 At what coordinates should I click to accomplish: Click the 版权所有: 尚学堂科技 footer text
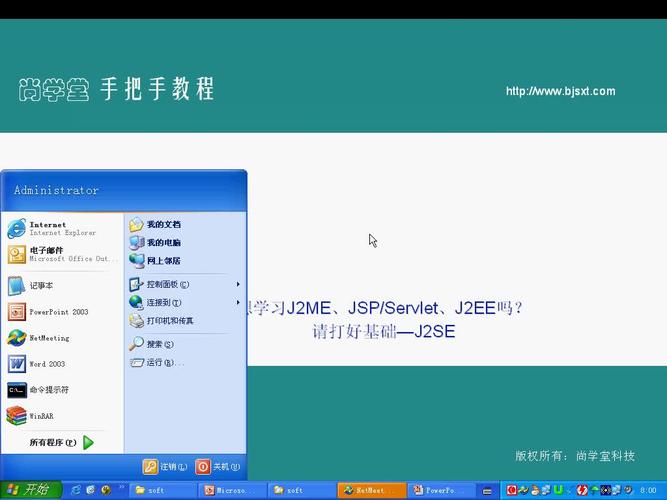pyautogui.click(x=575, y=456)
